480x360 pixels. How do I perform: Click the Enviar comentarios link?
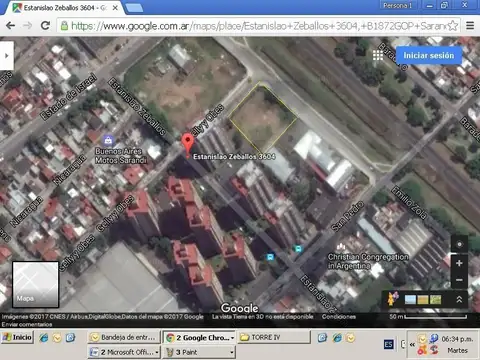click(27, 324)
